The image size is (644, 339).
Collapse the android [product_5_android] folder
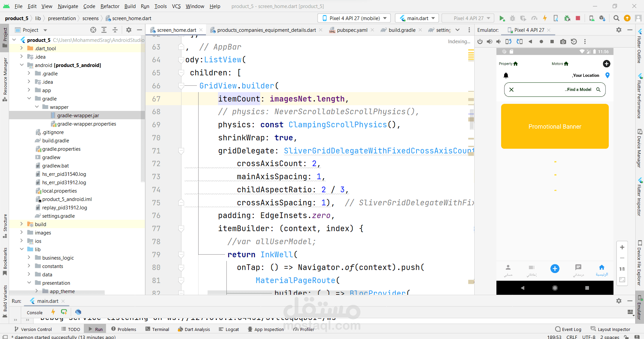coord(22,65)
